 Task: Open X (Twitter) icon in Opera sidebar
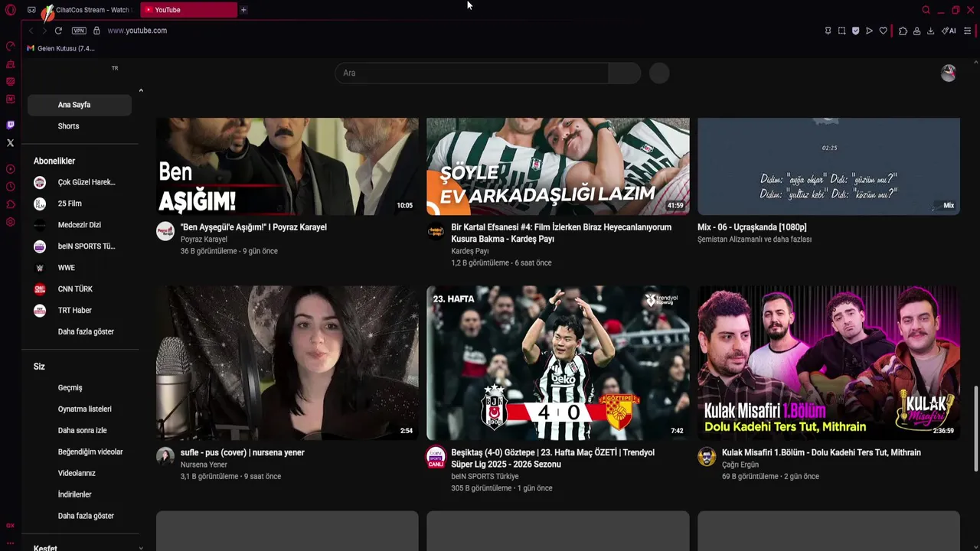(11, 143)
